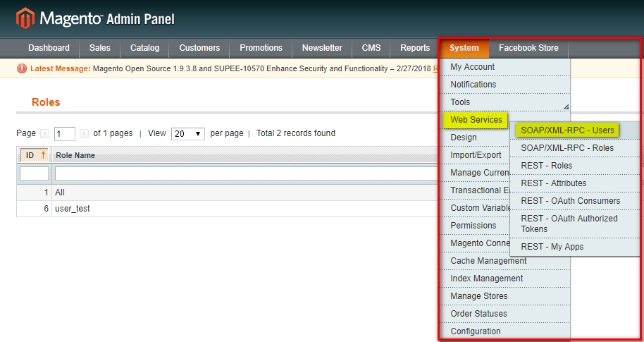Go to previous page with arrow

[x=45, y=133]
